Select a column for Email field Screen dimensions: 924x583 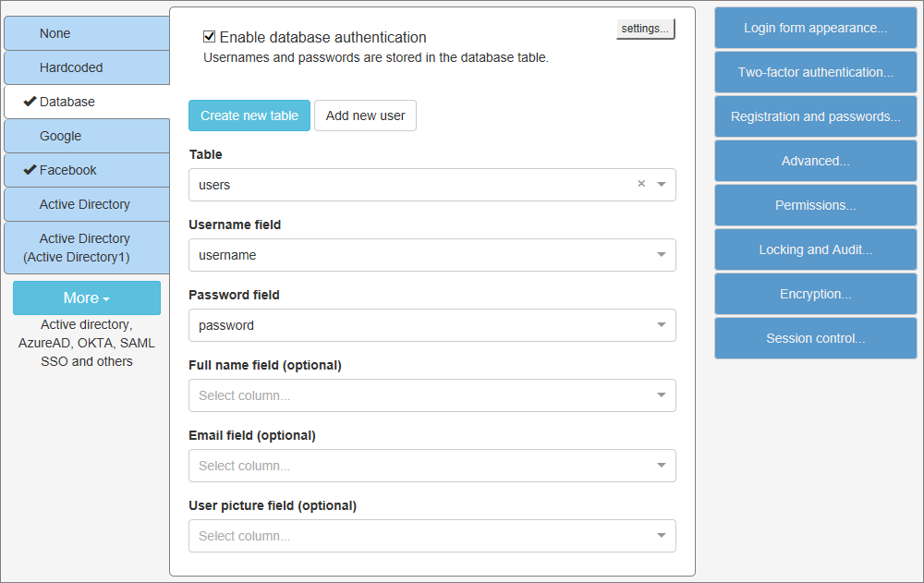pos(662,466)
